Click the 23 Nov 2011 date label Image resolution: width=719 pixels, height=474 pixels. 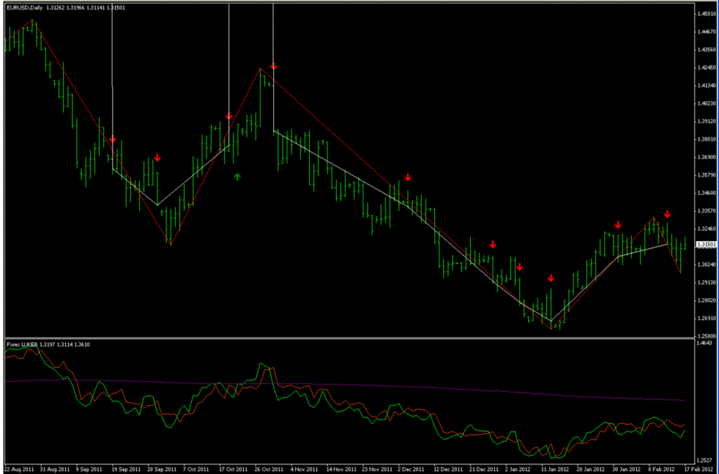pyautogui.click(x=376, y=469)
